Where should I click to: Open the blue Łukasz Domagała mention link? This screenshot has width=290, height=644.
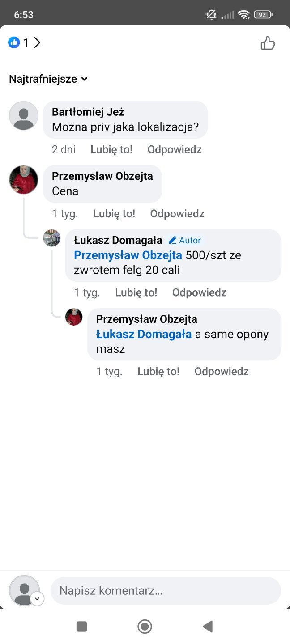pyautogui.click(x=144, y=334)
